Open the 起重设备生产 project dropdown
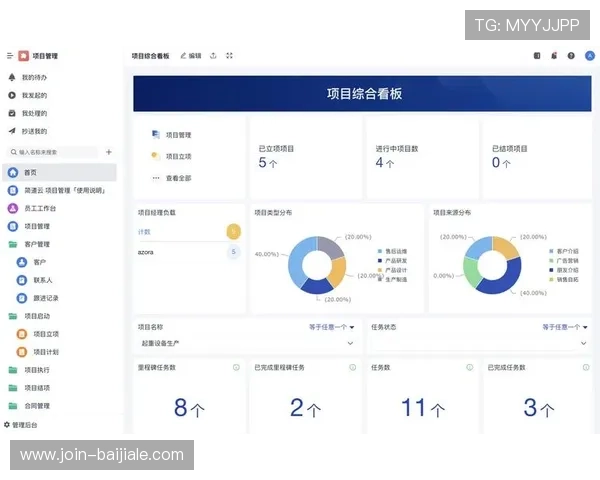The width and height of the screenshot is (600, 480). 247,343
